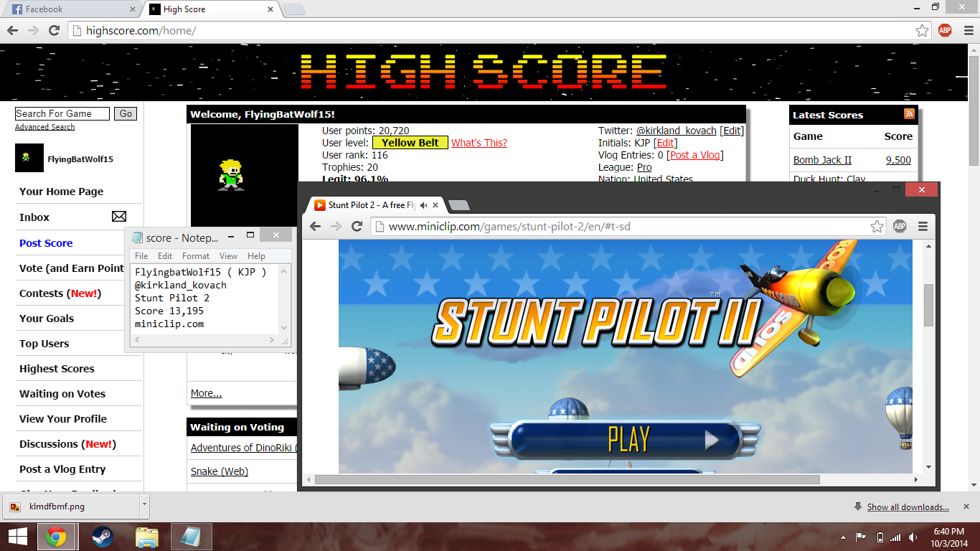Open Show all downloads
The image size is (980, 551).
pyautogui.click(x=908, y=507)
